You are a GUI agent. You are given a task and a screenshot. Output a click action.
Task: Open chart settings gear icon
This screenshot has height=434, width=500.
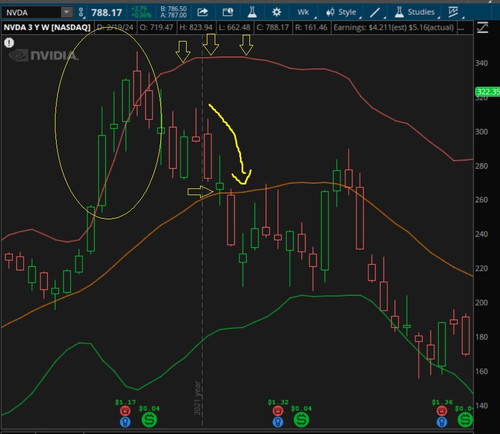[276, 12]
